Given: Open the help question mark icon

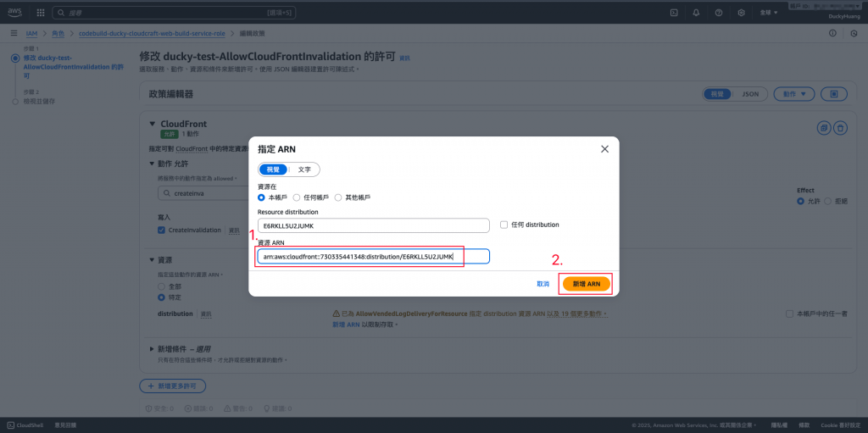Looking at the screenshot, I should tap(719, 12).
